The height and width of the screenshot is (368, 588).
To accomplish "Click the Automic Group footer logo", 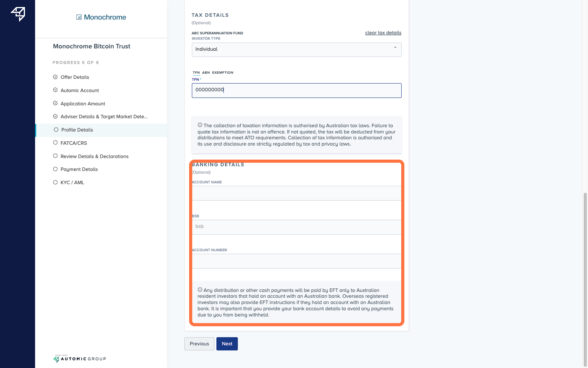I will (80, 359).
